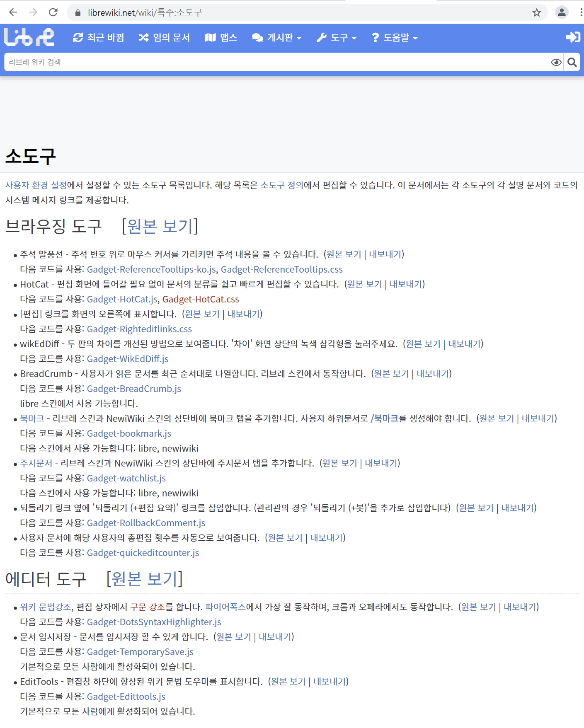Click 내보내기 on 주석 말풍선 row
The width and height of the screenshot is (584, 728).
[x=385, y=254]
